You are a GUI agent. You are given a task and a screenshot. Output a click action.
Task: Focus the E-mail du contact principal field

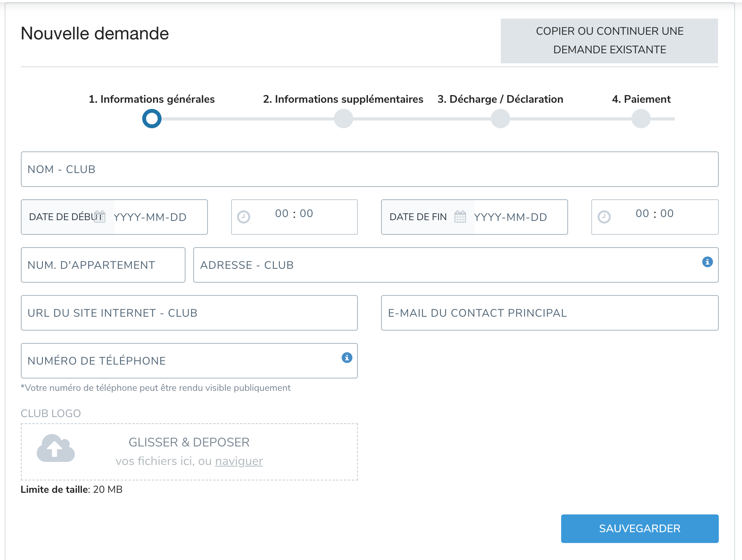tap(550, 313)
